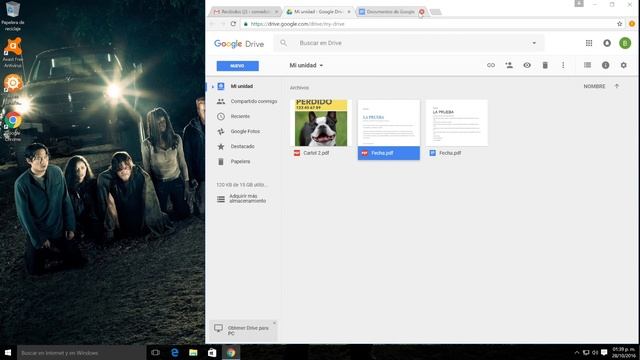Click the search magnifier icon
Image resolution: width=640 pixels, height=360 pixels.
pos(283,43)
